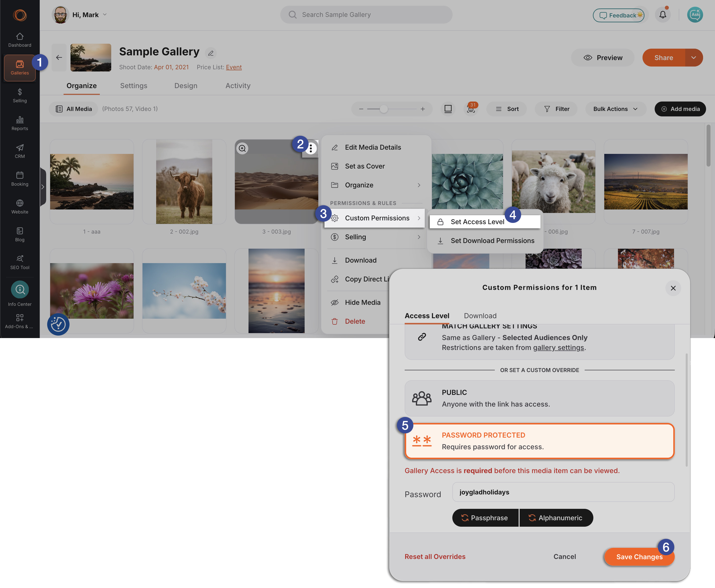The image size is (715, 588).
Task: Open the Download tab in dialog
Action: [480, 316]
